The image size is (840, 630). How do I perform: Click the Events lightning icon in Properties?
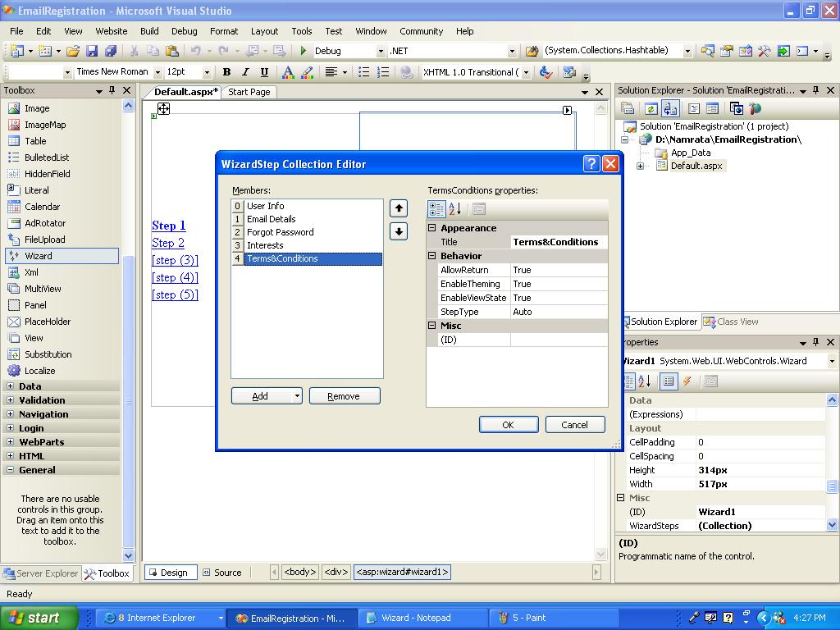coord(687,381)
